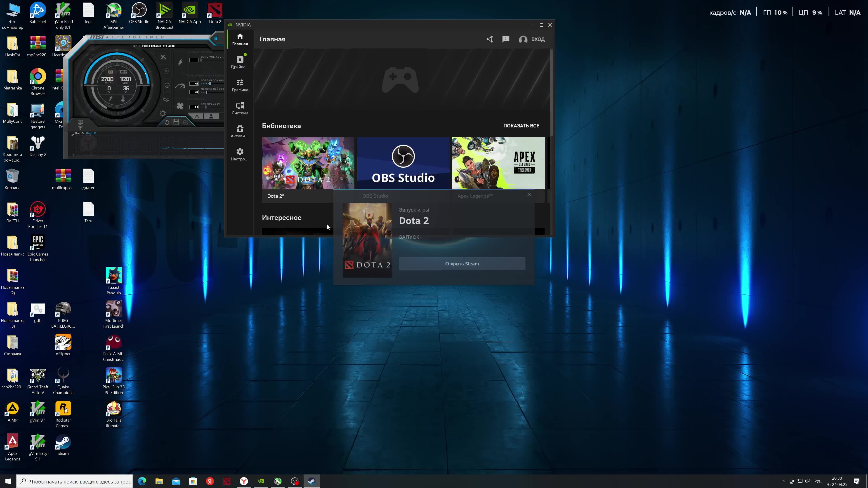
Task: Click the share icon in NVIDIA header
Action: (x=490, y=39)
